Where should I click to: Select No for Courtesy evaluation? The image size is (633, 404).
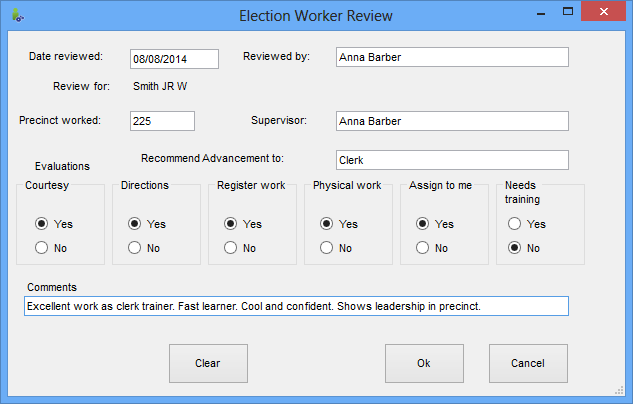[x=42, y=247]
